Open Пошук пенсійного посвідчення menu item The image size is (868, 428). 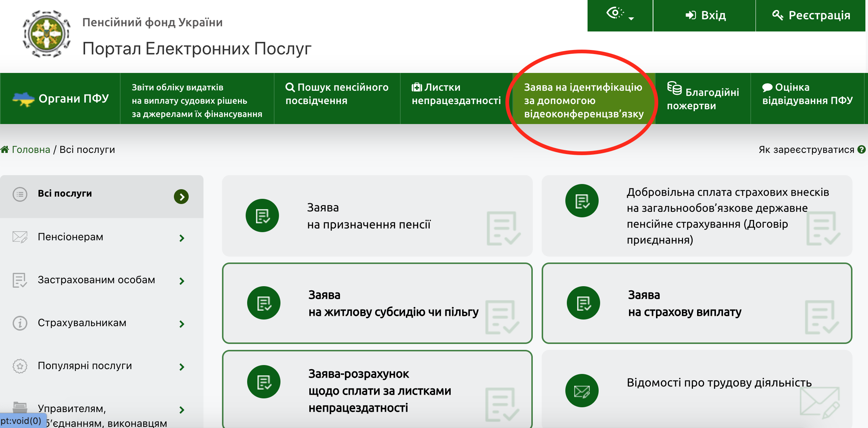tap(337, 94)
